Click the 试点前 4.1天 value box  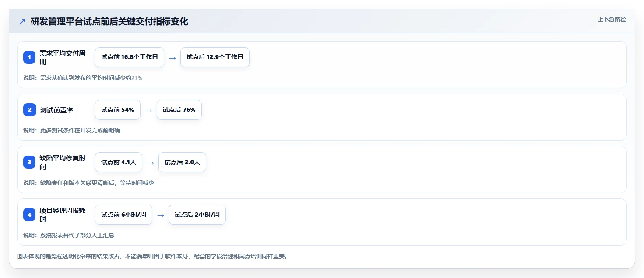point(119,162)
